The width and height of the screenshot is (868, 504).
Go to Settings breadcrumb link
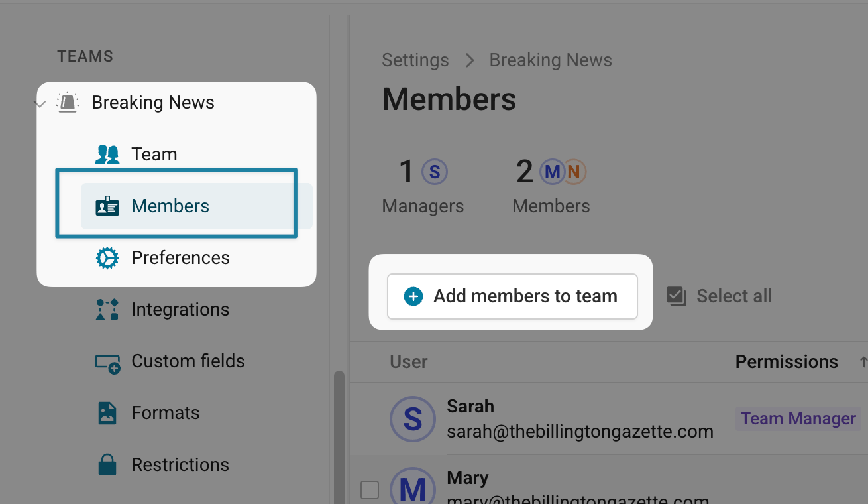[x=415, y=60]
